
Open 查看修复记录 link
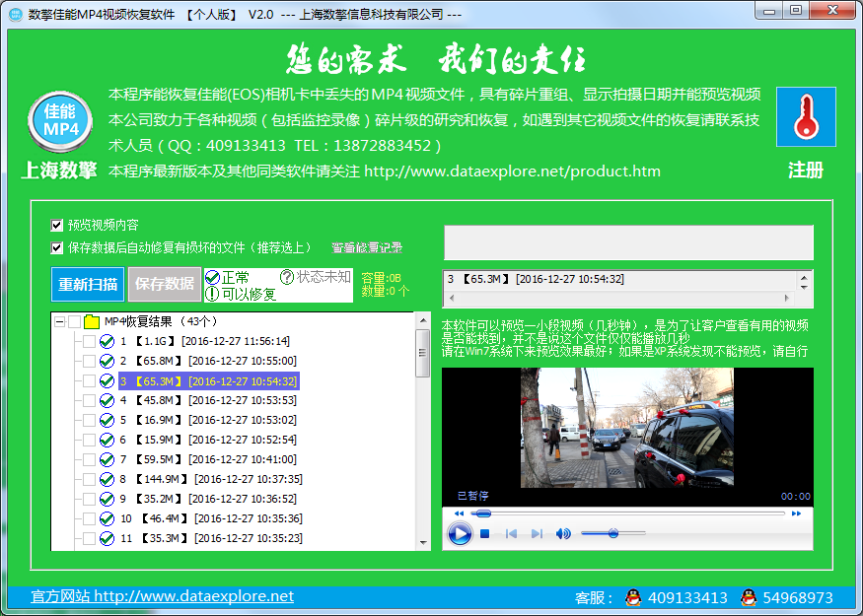point(365,247)
